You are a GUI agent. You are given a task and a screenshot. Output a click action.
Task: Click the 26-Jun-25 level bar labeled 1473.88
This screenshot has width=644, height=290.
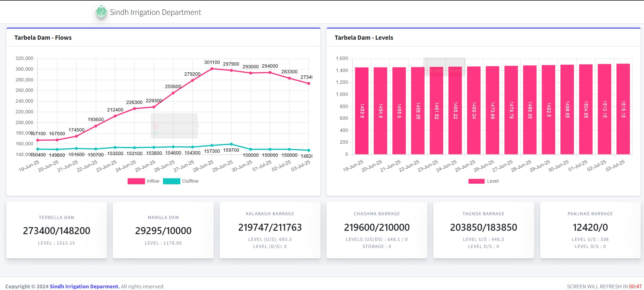point(492,110)
